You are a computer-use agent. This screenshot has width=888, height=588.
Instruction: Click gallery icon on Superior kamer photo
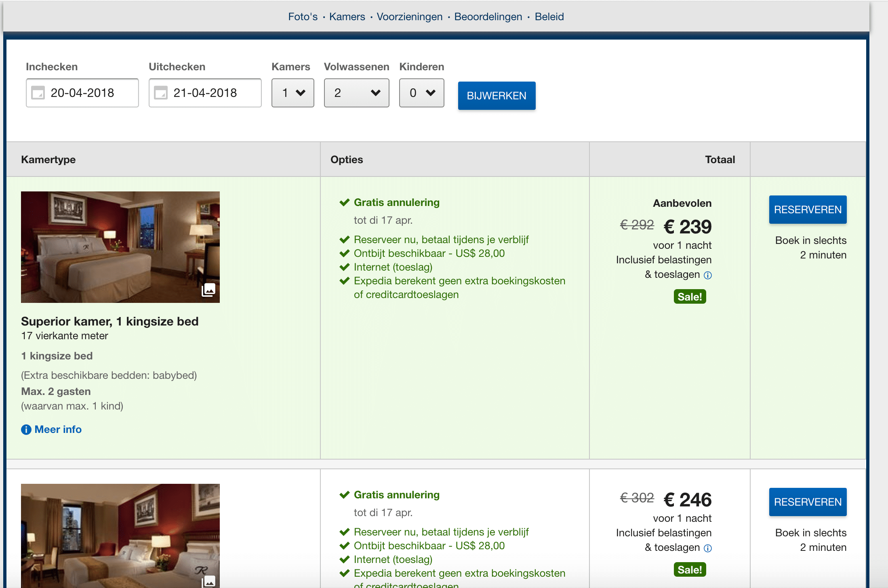208,290
